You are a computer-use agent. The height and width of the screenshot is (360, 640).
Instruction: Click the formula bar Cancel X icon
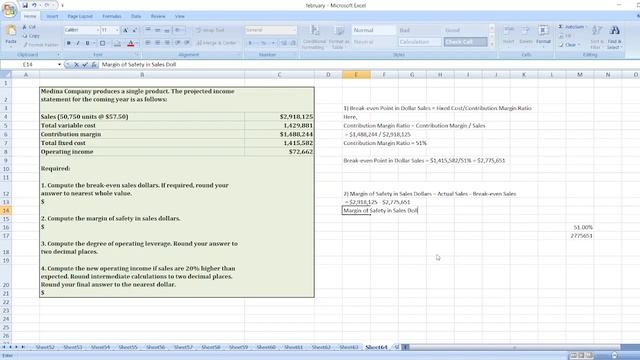click(76, 64)
